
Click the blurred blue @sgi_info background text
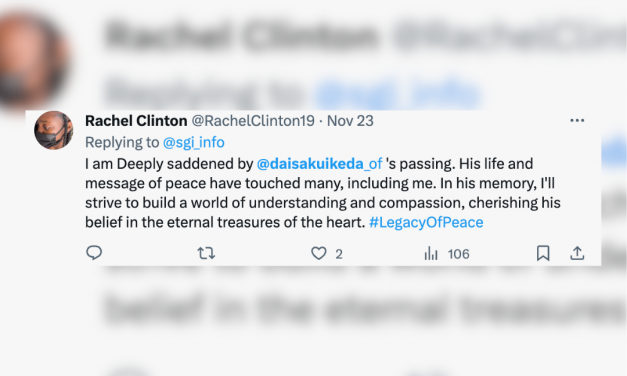click(398, 93)
